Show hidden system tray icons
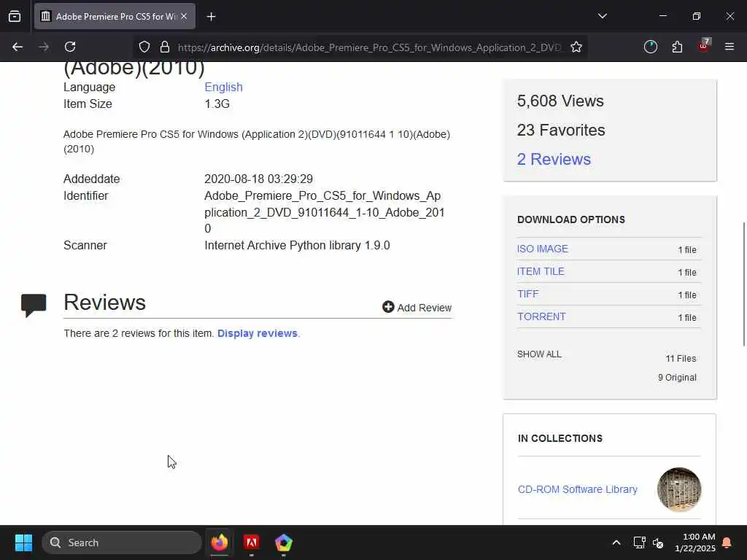The image size is (747, 560). click(616, 542)
